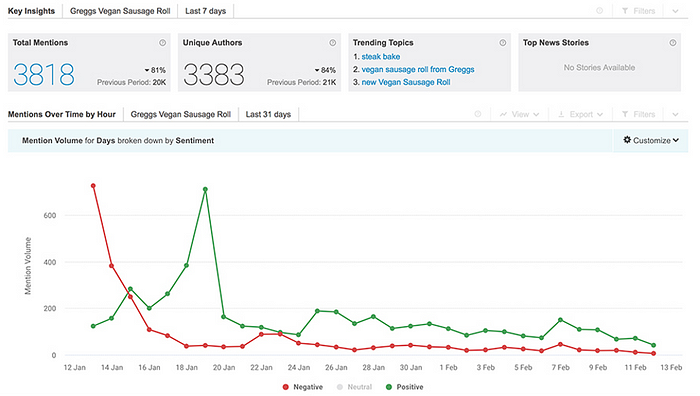Screen dimensions: 700x396
Task: Expand the Key Insights panel chevron
Action: coord(675,11)
